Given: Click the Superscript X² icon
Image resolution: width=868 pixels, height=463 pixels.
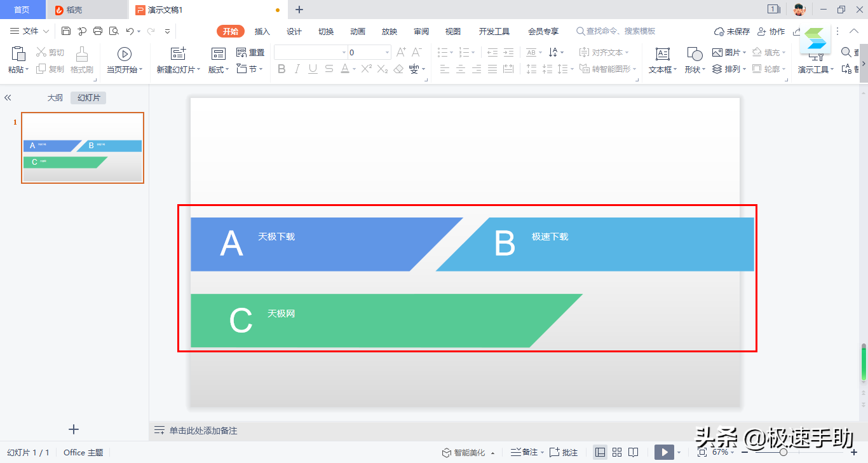Looking at the screenshot, I should pyautogui.click(x=367, y=69).
